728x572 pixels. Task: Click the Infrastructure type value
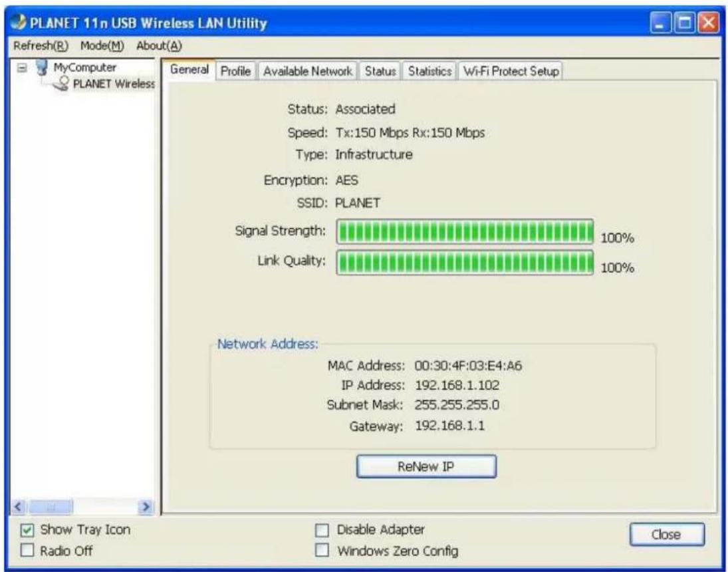[x=374, y=155]
